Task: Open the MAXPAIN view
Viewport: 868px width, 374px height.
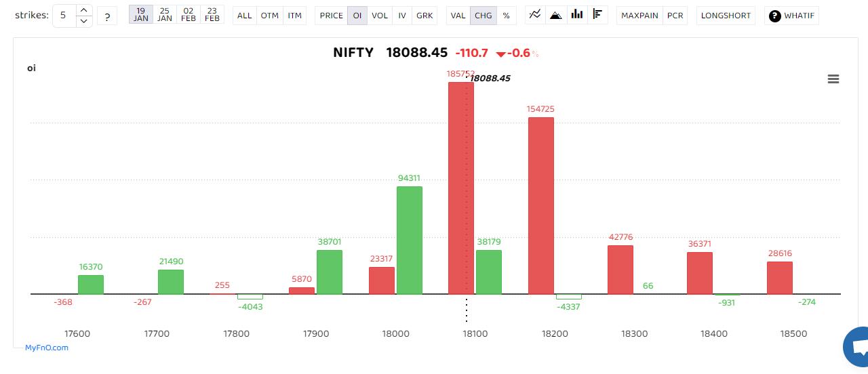Action: [x=639, y=16]
